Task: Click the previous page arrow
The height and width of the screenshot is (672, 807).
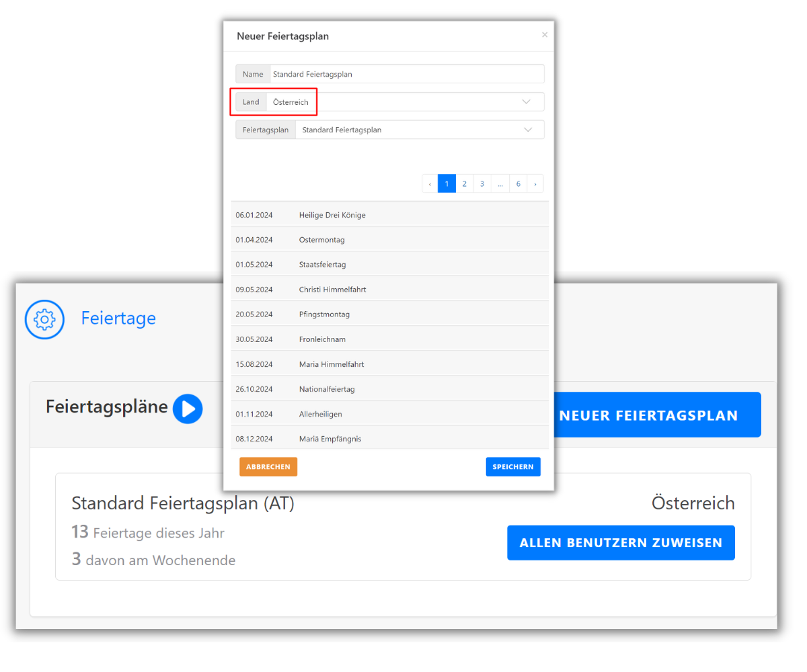Action: (x=430, y=183)
